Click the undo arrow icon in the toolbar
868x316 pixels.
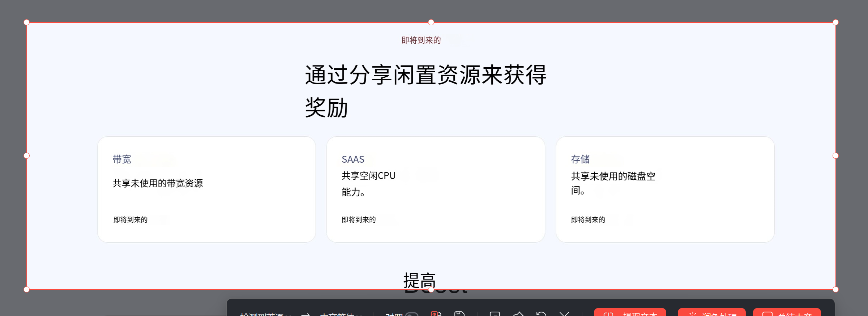click(541, 314)
